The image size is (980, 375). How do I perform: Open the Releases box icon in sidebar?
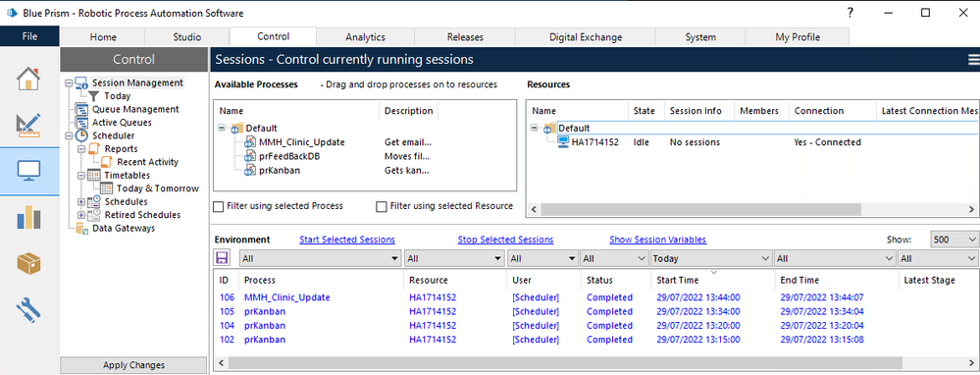[x=28, y=263]
